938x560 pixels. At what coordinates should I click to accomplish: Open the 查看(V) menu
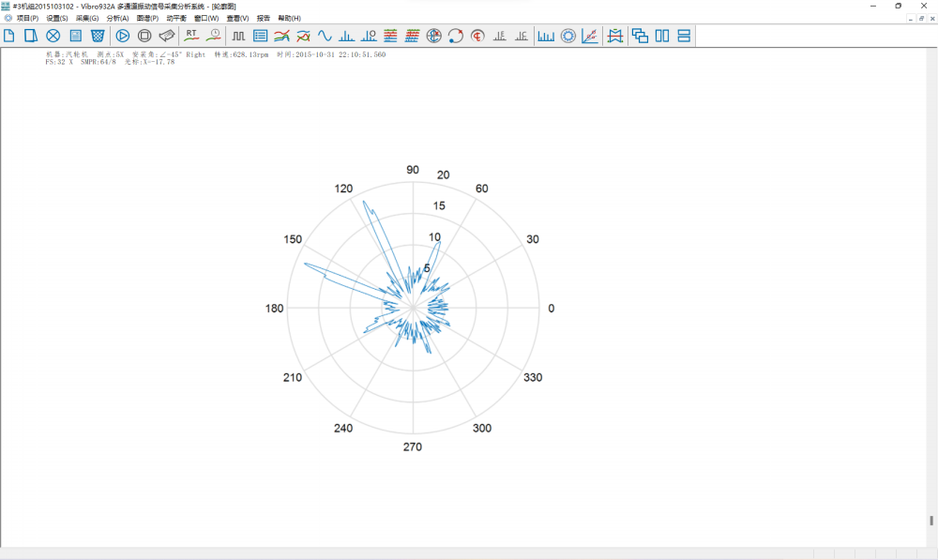[x=237, y=19]
